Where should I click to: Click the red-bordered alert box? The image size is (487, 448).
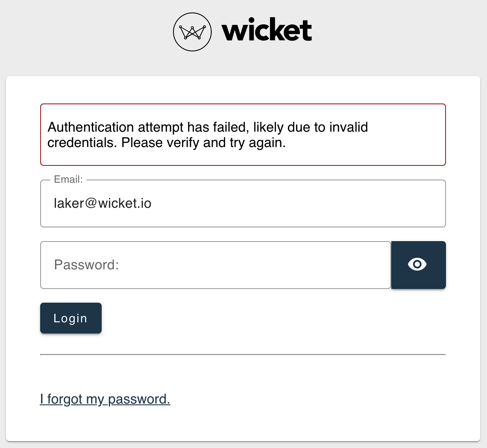(x=243, y=135)
